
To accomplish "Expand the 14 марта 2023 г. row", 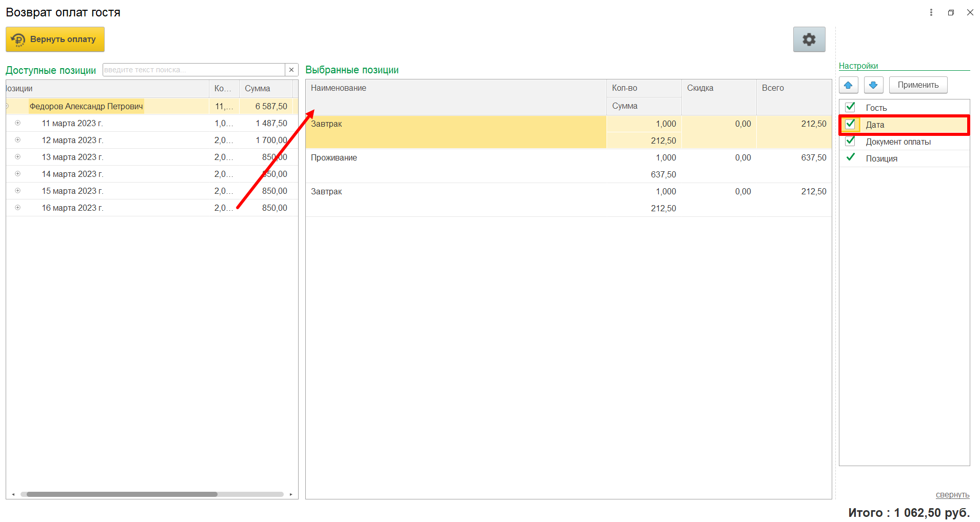I will [x=17, y=174].
